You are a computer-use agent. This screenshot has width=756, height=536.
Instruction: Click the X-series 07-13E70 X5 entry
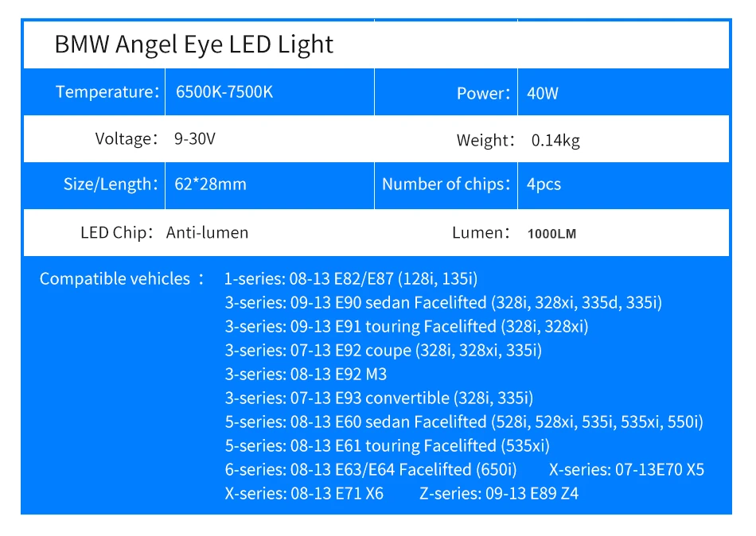(626, 469)
